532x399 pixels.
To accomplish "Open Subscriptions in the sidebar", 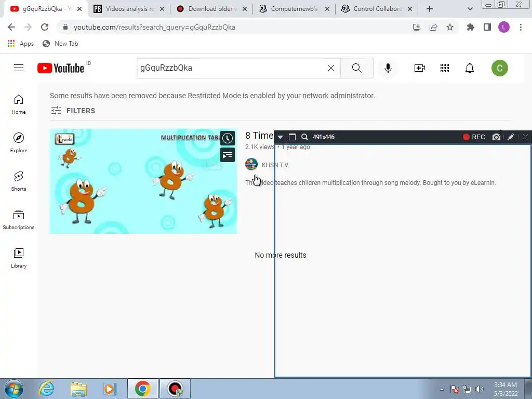I will [19, 220].
